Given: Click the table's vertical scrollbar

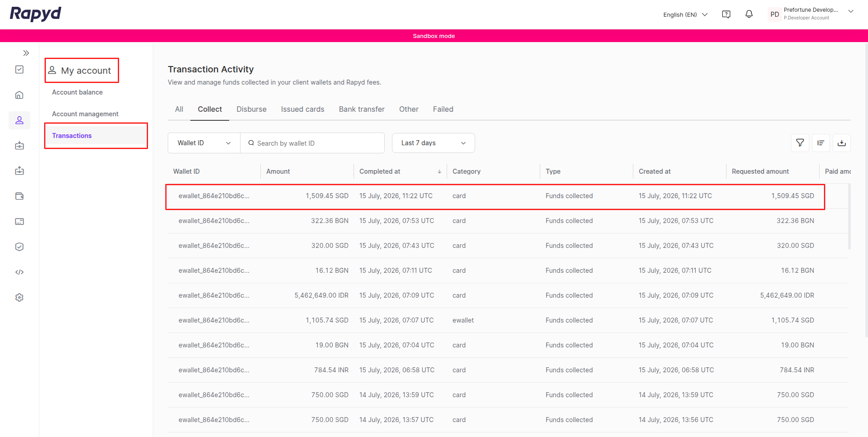Looking at the screenshot, I should coord(849,216).
